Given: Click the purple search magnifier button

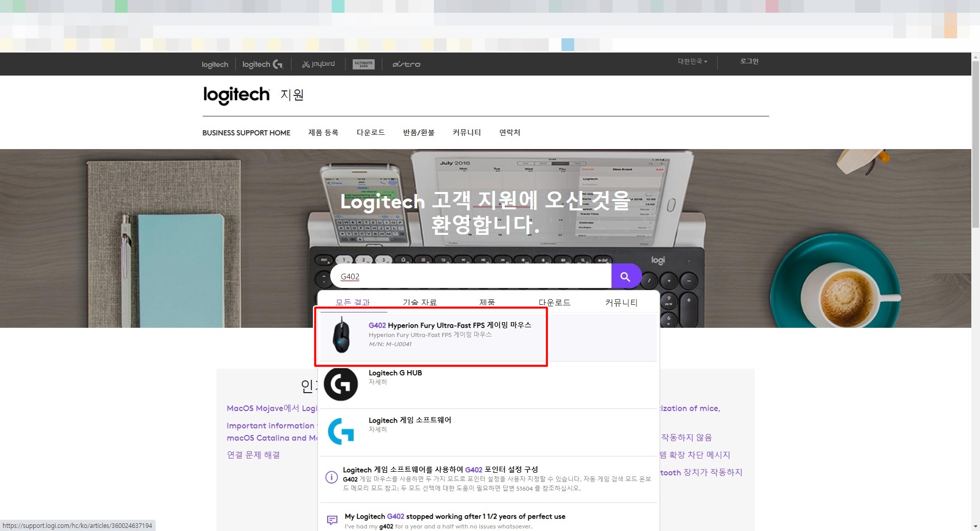Looking at the screenshot, I should coord(626,276).
